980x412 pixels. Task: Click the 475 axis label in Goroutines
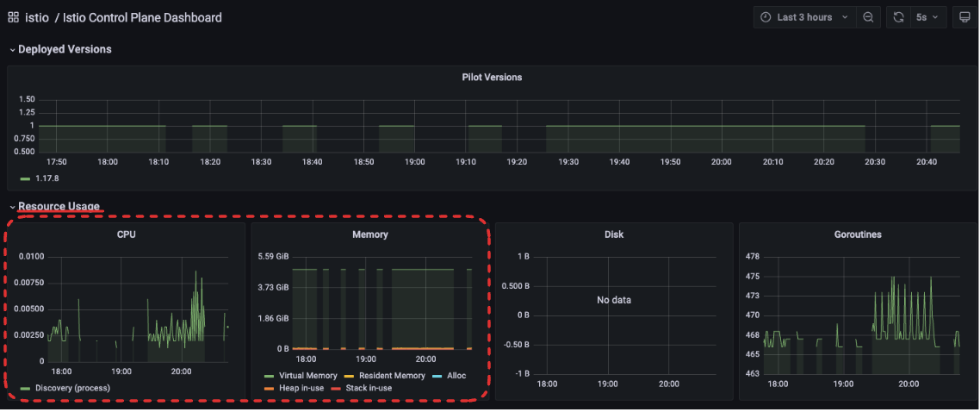pos(753,276)
